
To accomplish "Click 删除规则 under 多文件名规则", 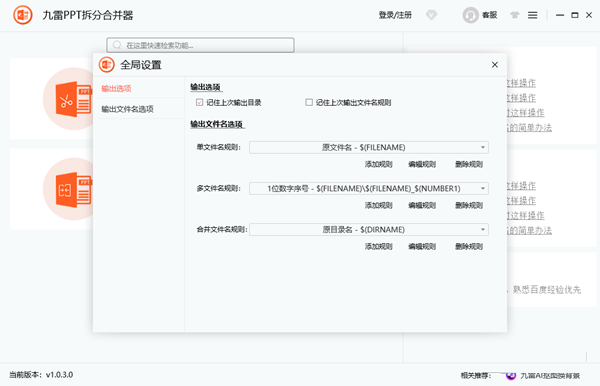I will coord(469,205).
